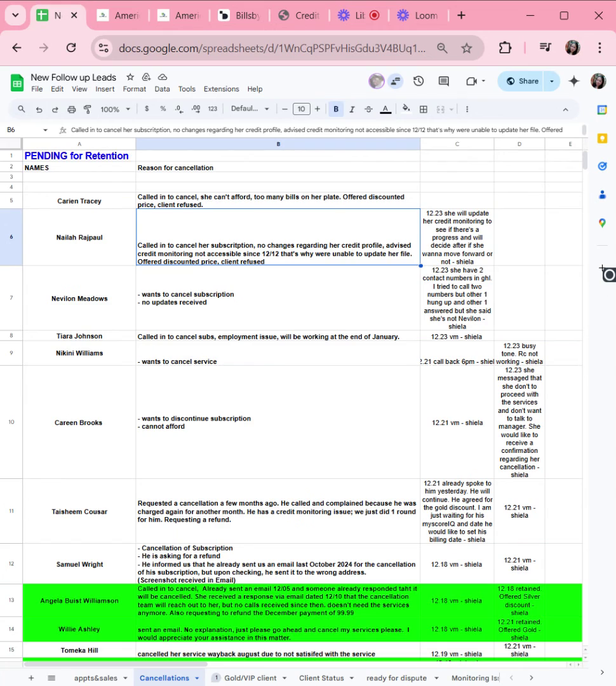Image resolution: width=616 pixels, height=686 pixels.
Task: Switch to the Gold/VIP client sheet tab
Action: [x=250, y=678]
